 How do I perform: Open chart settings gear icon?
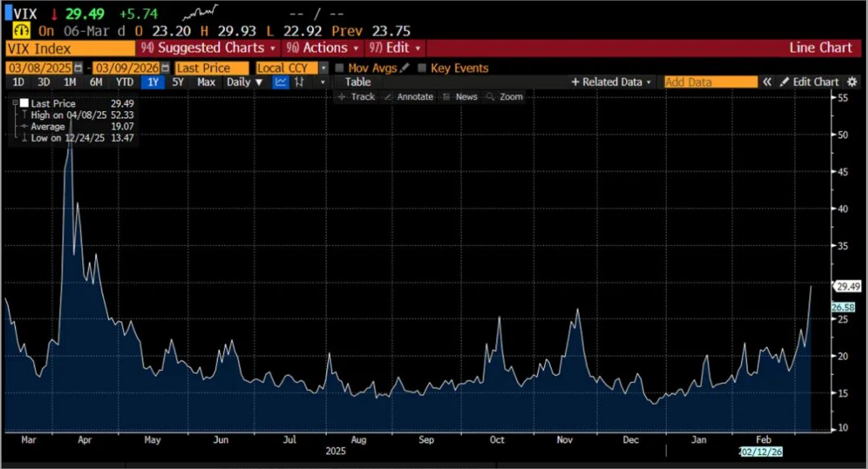[852, 82]
